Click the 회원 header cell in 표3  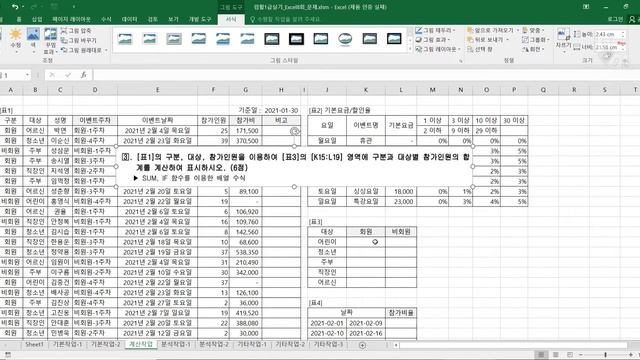366,232
